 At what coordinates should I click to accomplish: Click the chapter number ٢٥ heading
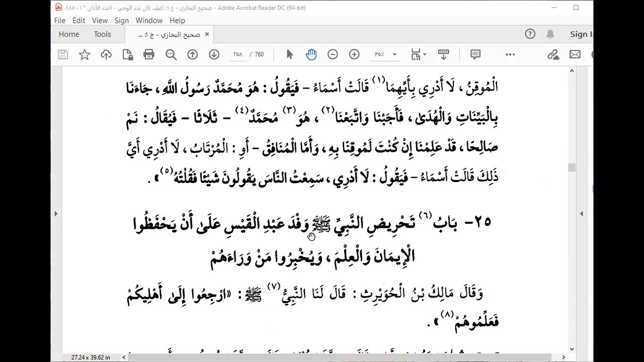[478, 223]
